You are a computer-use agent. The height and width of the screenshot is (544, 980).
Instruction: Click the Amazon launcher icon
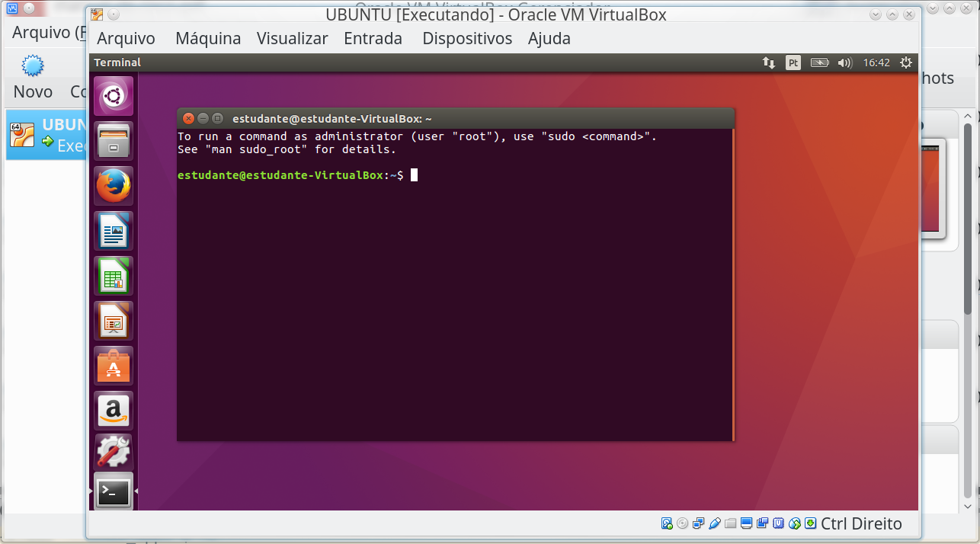(114, 411)
